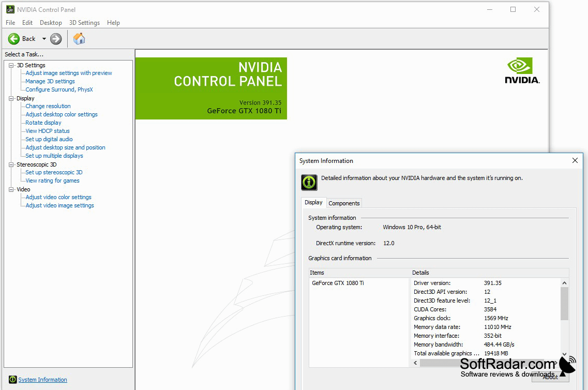Open the 3D Settings menu
This screenshot has height=390, width=588.
(x=84, y=23)
